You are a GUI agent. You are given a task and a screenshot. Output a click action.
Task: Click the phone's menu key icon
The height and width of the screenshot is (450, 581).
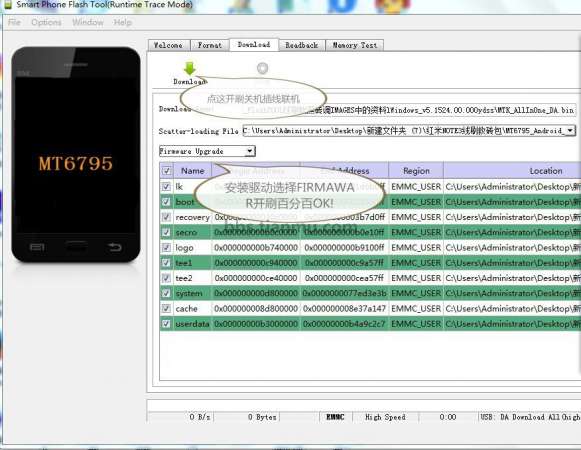click(x=37, y=247)
